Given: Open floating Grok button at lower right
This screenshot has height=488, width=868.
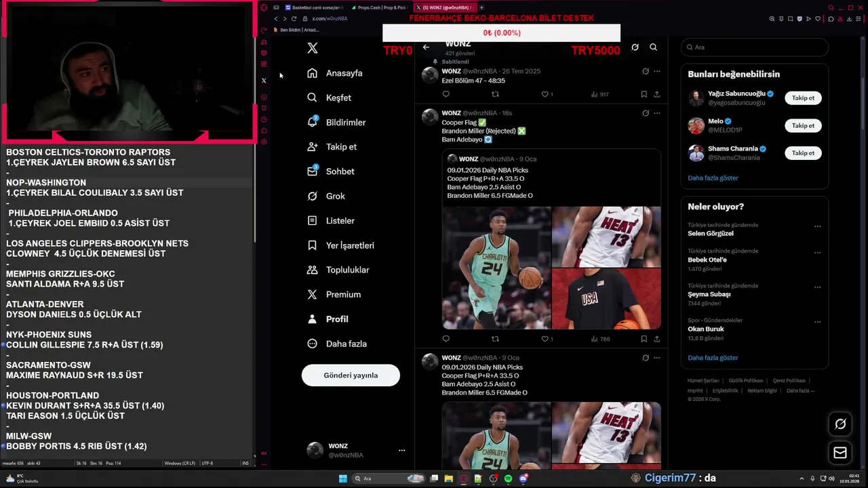Looking at the screenshot, I should point(840,424).
